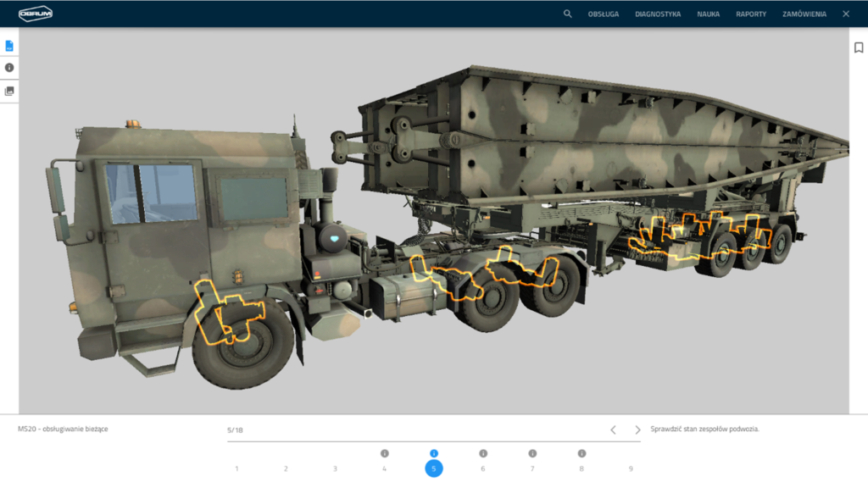Jump to step 7 in the timeline
868x488 pixels.
(532, 469)
